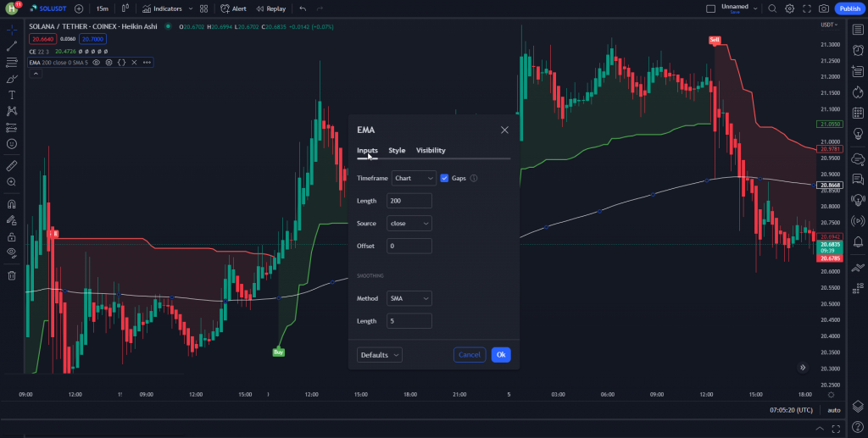Hide EMA indicator using eye icon
868x438 pixels.
tap(97, 62)
